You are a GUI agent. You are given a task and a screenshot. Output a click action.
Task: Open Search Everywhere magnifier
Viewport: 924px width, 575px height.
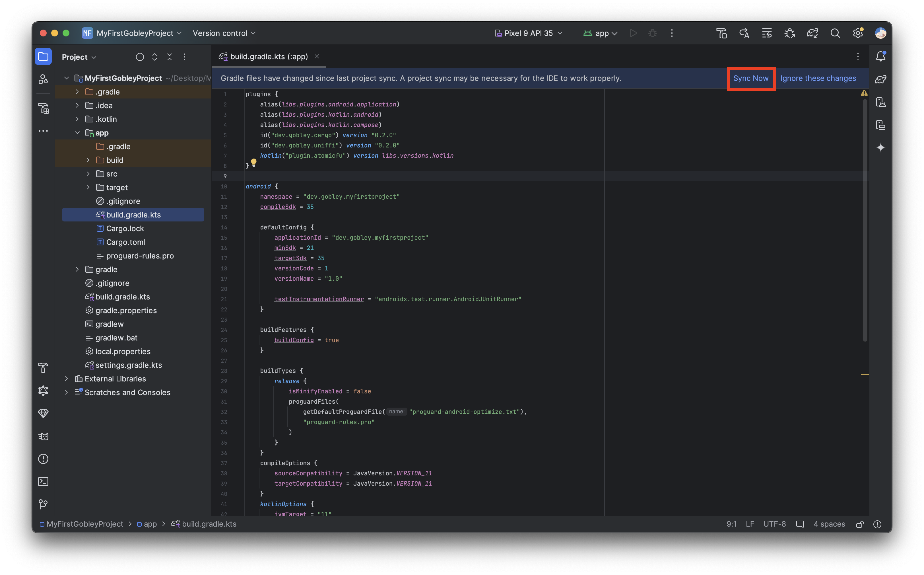(836, 34)
